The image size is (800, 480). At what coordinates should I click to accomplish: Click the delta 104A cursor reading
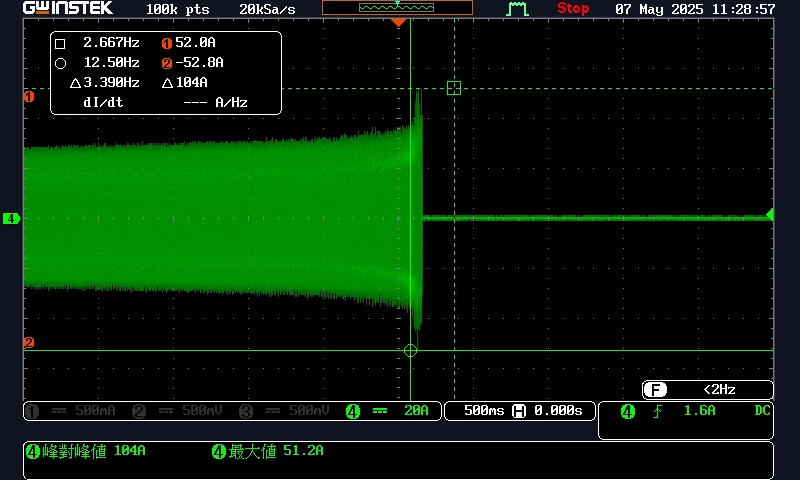185,83
